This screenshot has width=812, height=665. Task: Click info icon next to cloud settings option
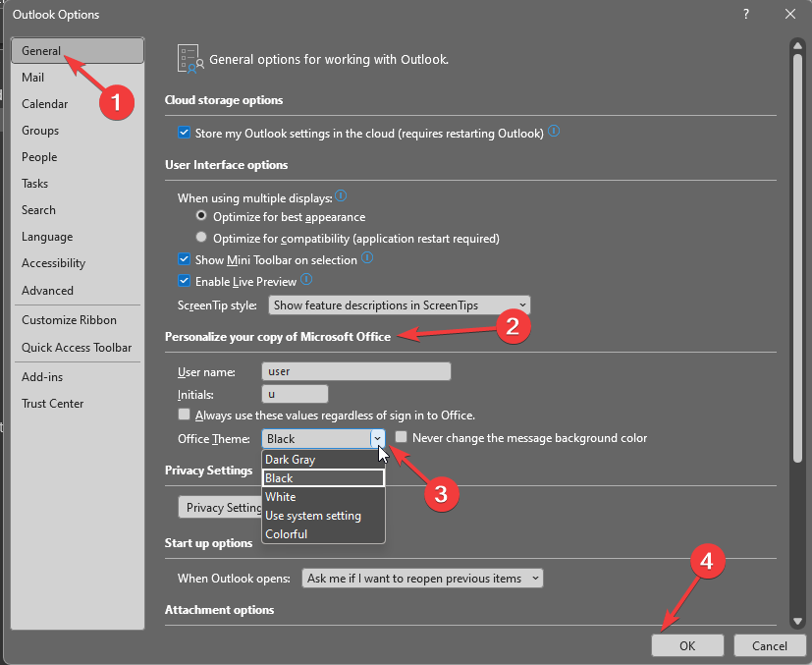(554, 132)
